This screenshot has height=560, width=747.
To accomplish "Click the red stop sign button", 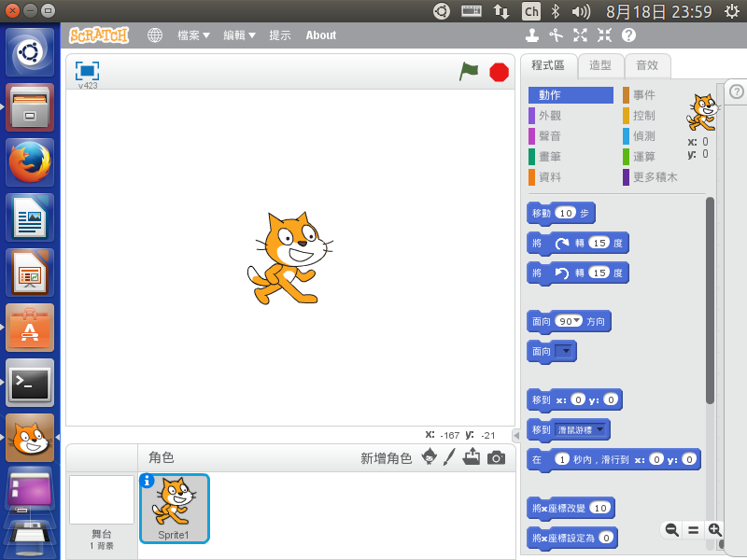I will pyautogui.click(x=499, y=73).
